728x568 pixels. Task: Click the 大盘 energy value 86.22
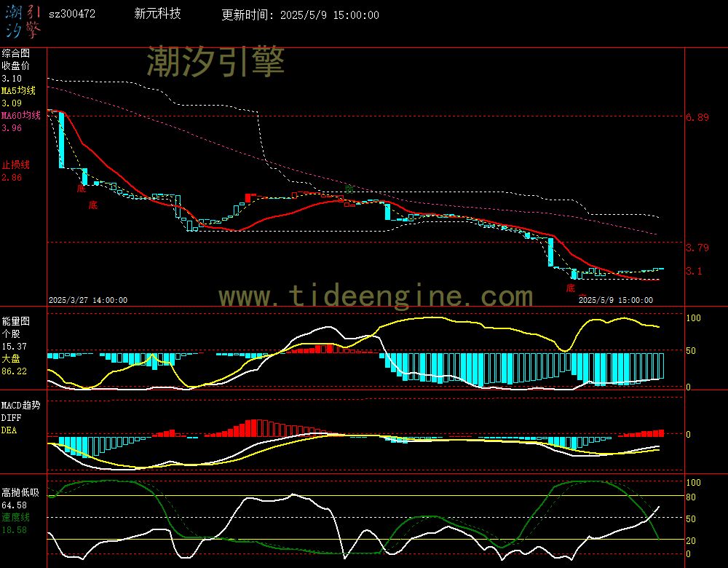(14, 371)
